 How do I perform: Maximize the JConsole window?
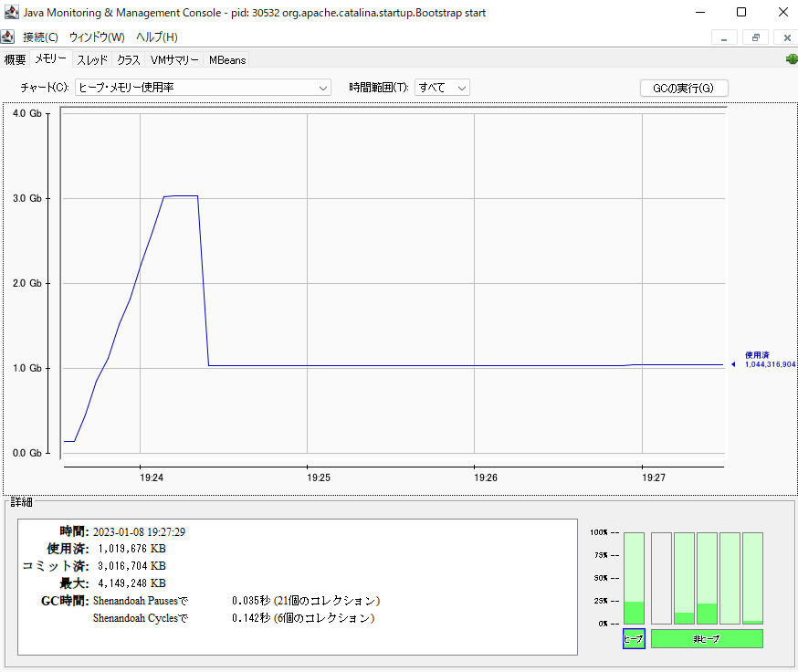pos(740,13)
